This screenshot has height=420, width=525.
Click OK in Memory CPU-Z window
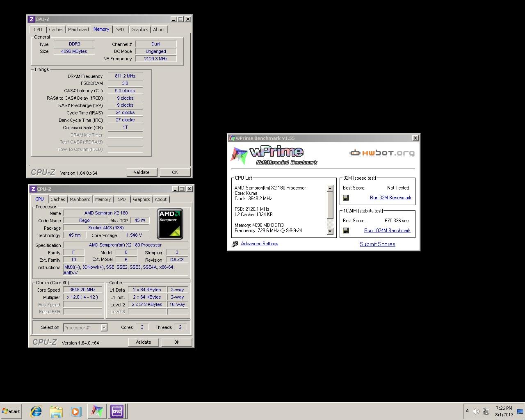[x=175, y=172]
